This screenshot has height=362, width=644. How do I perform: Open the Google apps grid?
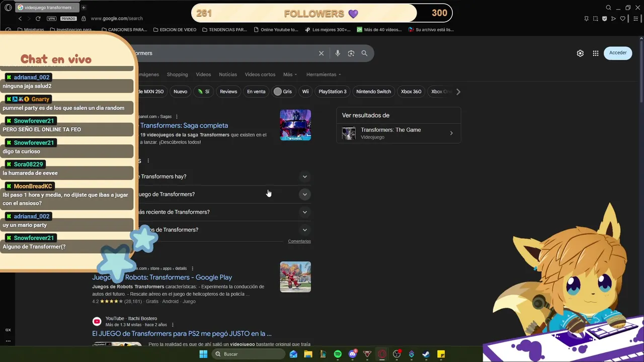click(596, 53)
